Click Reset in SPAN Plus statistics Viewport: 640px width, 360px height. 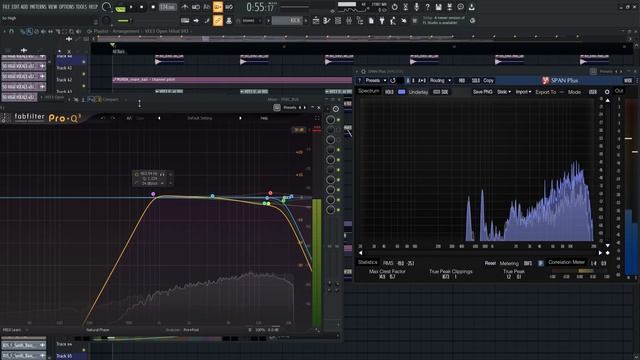pyautogui.click(x=490, y=263)
